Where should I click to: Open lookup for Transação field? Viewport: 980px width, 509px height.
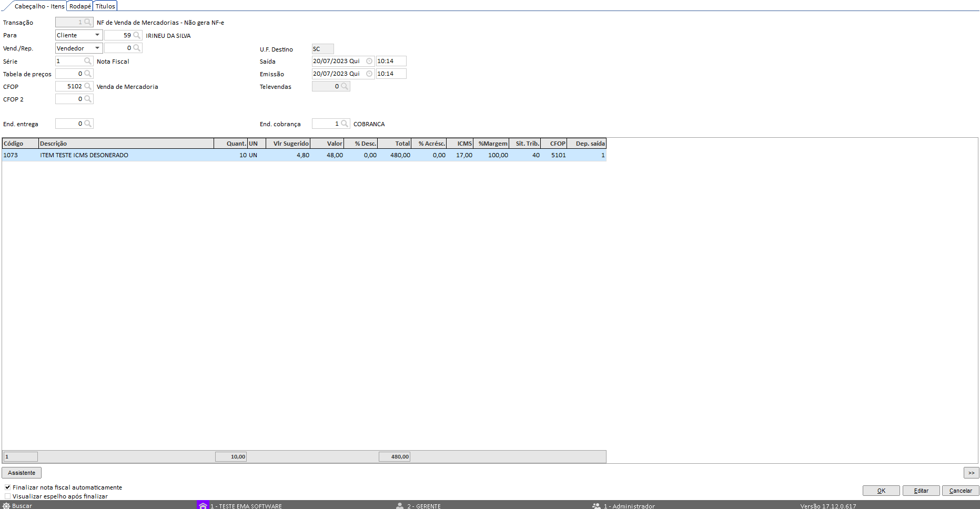point(88,22)
